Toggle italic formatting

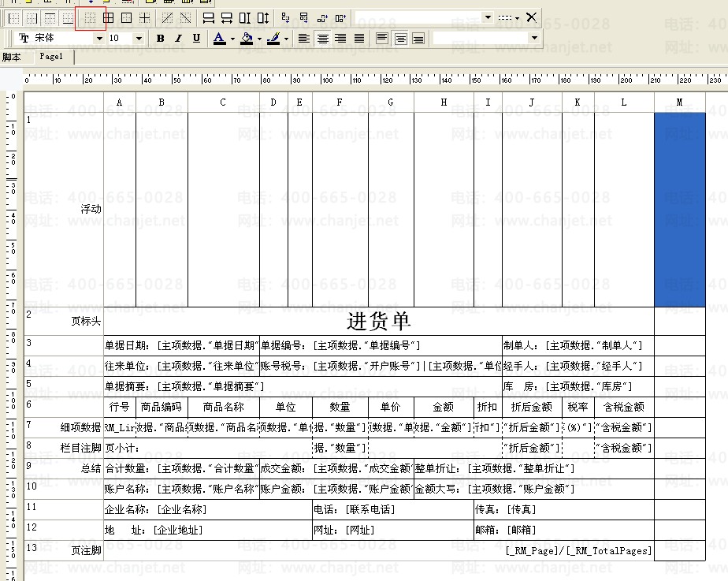click(178, 38)
